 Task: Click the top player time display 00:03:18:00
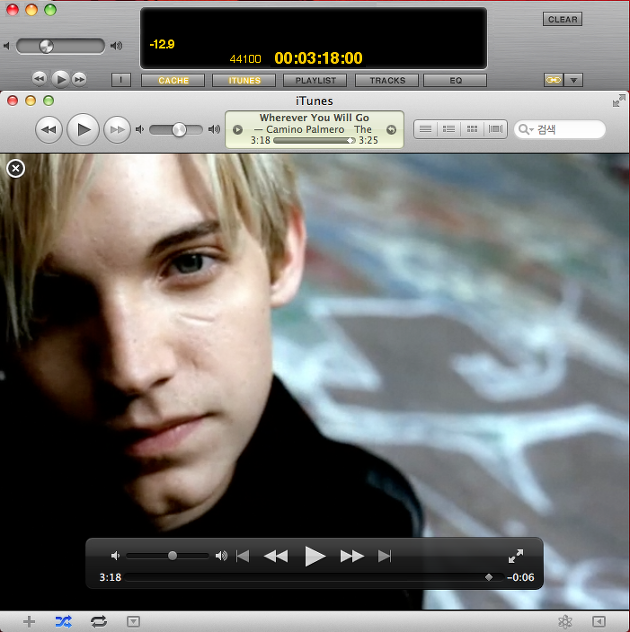[x=318, y=58]
